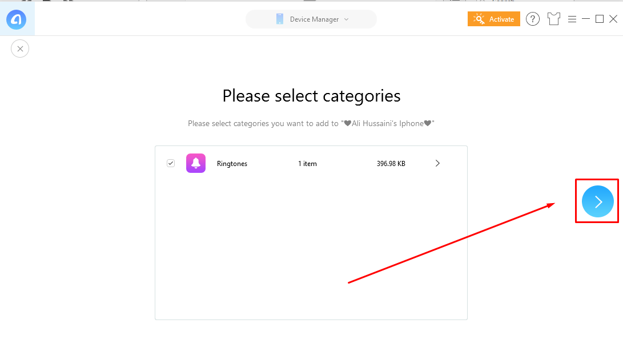Click the circular X above the category panel
The image size is (623, 364).
coord(20,48)
